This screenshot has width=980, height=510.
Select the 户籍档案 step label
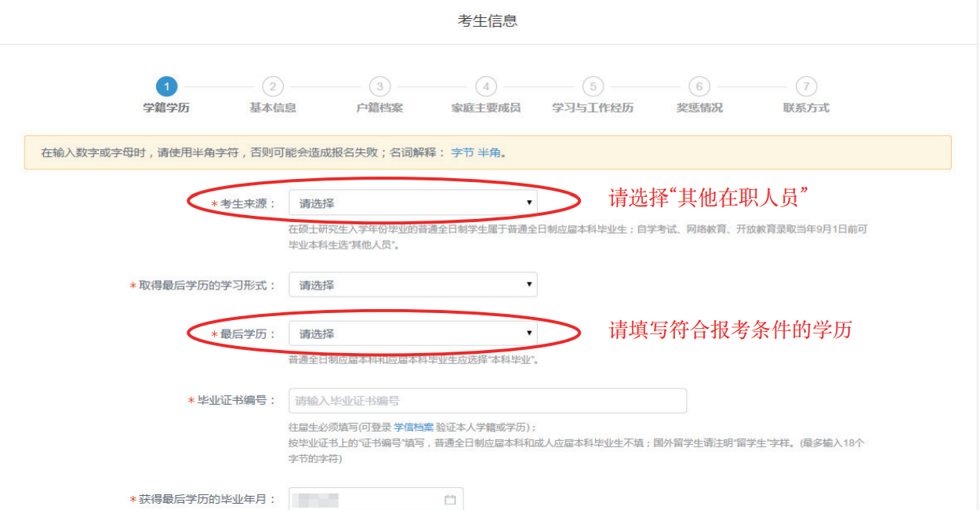coord(379,105)
